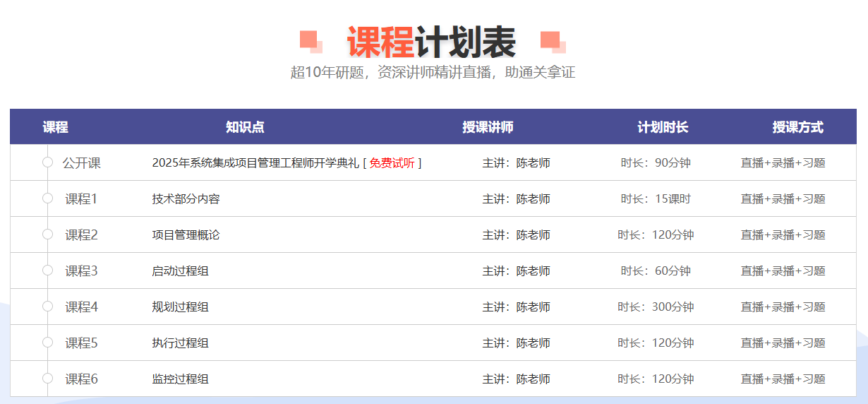The height and width of the screenshot is (404, 868).
Task: Select the 授课讲师 column header
Action: coord(488,127)
